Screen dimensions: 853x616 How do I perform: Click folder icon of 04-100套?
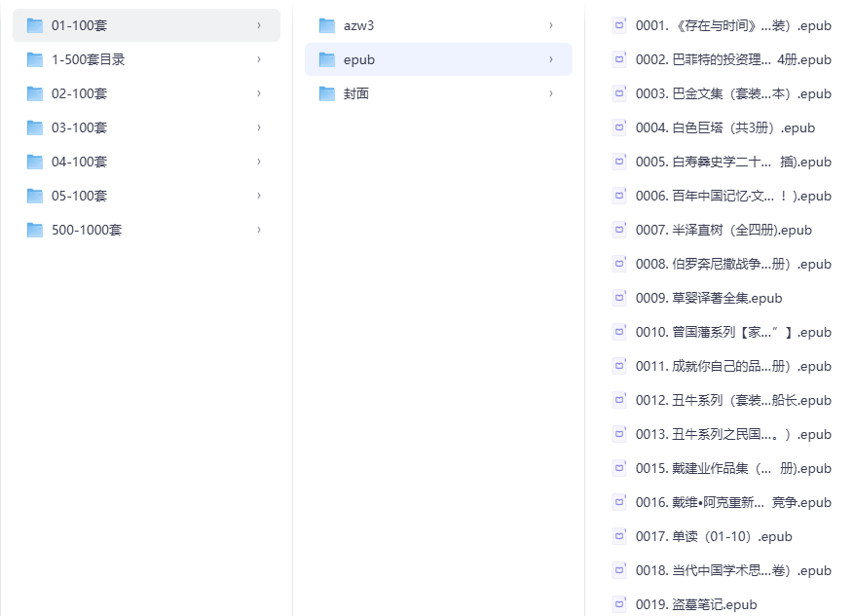click(x=35, y=162)
